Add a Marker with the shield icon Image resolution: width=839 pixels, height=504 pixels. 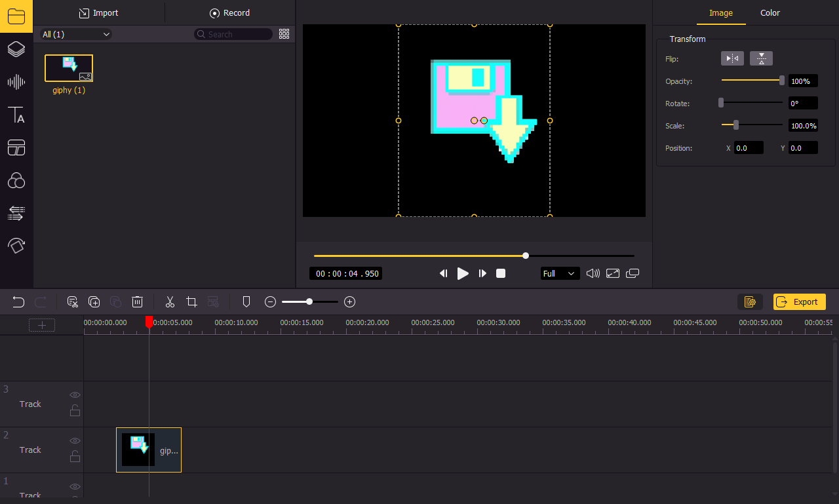pos(246,302)
